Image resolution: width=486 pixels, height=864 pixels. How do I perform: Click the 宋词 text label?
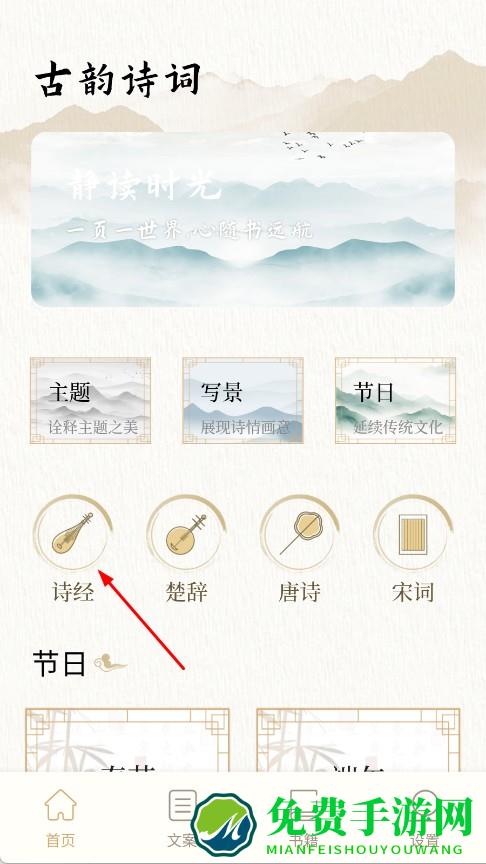(x=413, y=592)
